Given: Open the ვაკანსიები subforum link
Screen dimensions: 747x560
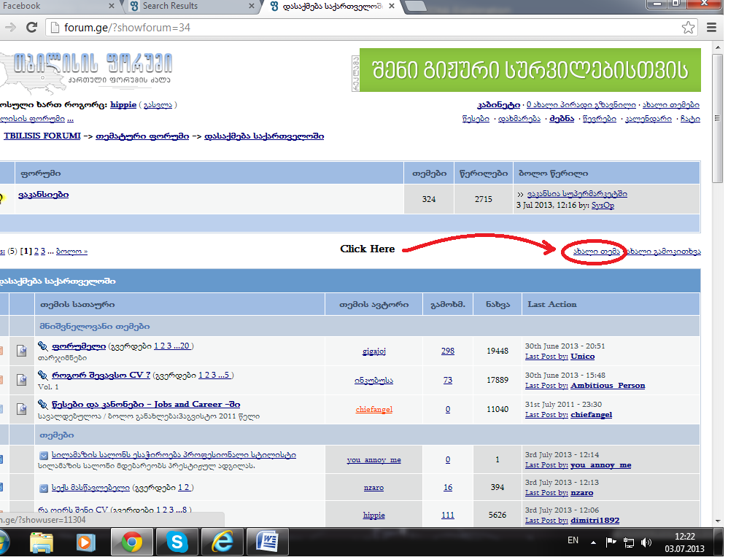Looking at the screenshot, I should tap(43, 195).
